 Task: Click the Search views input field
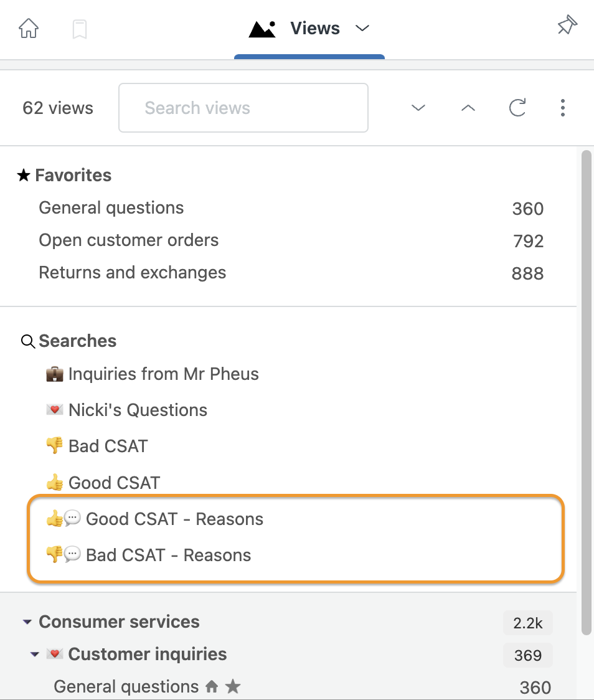243,108
